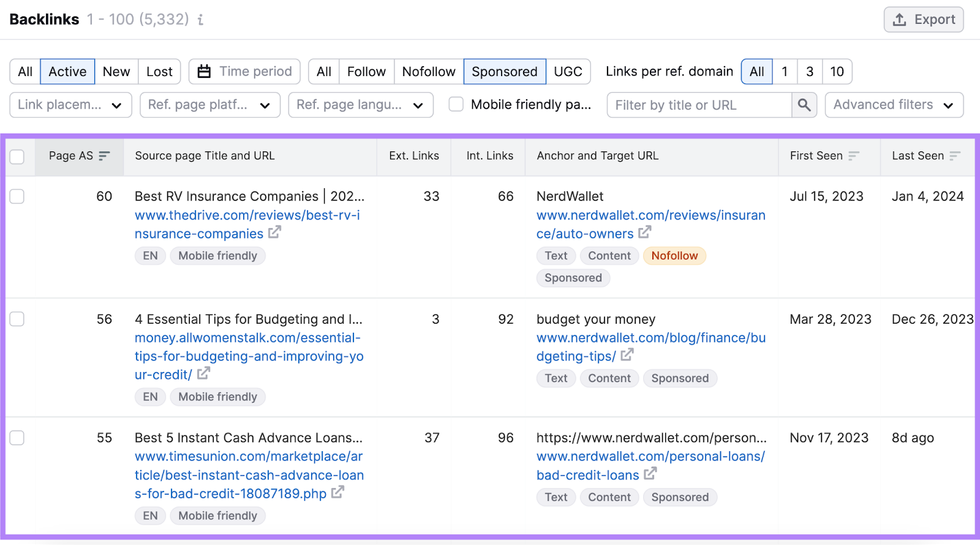
Task: Set links per ref. domain to 3
Action: [x=810, y=72]
